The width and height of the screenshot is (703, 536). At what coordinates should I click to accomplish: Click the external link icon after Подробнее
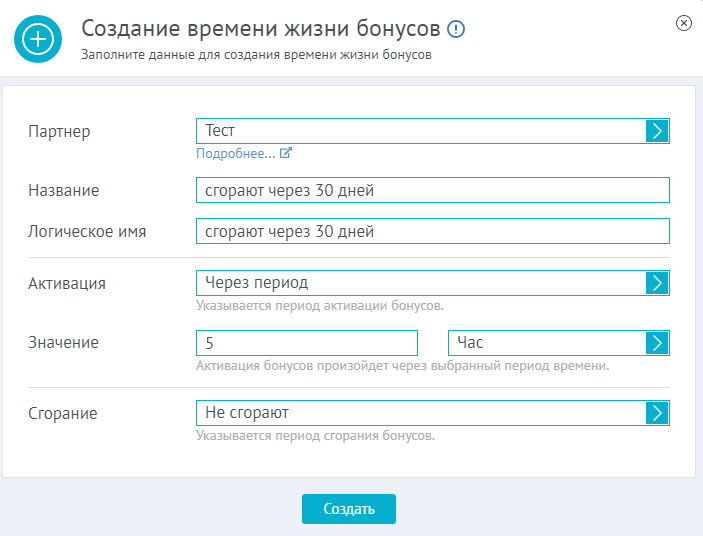point(286,153)
